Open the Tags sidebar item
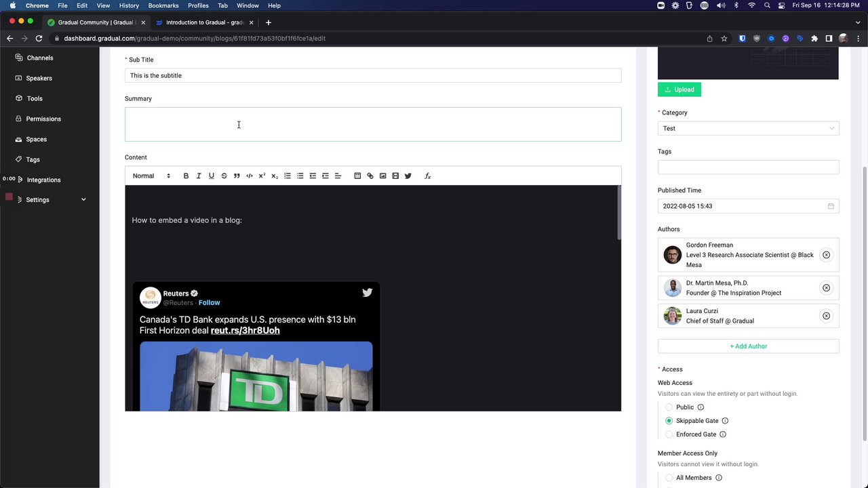The image size is (868, 488). click(33, 160)
